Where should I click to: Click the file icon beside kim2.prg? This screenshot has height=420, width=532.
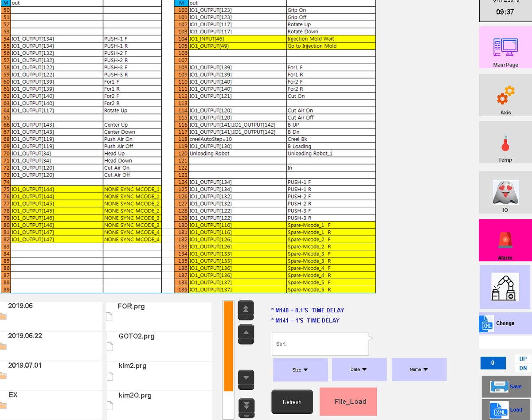coord(110,376)
